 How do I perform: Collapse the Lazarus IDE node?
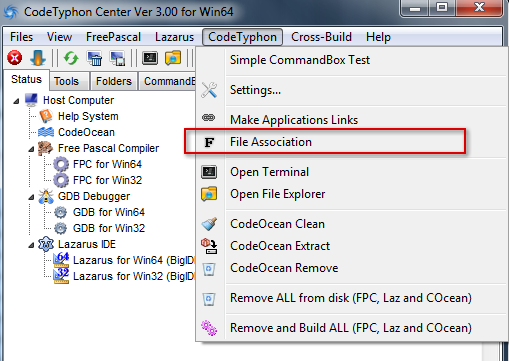coord(31,245)
